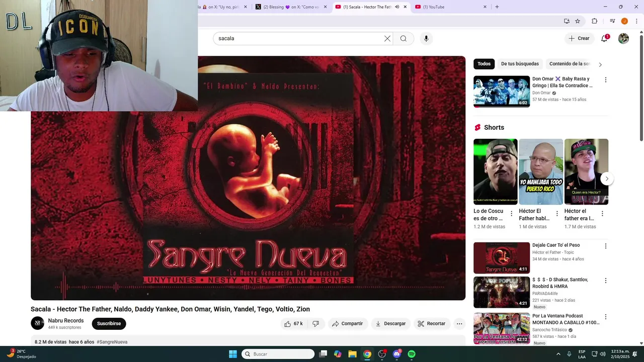Open more actions under the video
The width and height of the screenshot is (644, 362).
coord(459,324)
